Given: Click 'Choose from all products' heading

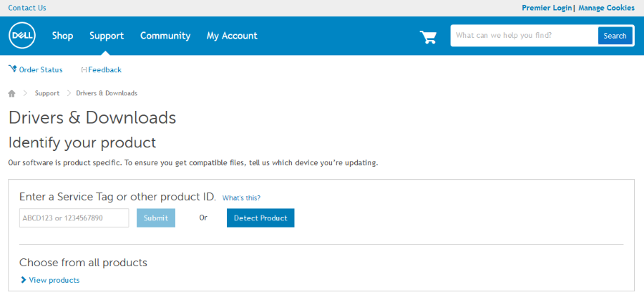Looking at the screenshot, I should click(84, 263).
